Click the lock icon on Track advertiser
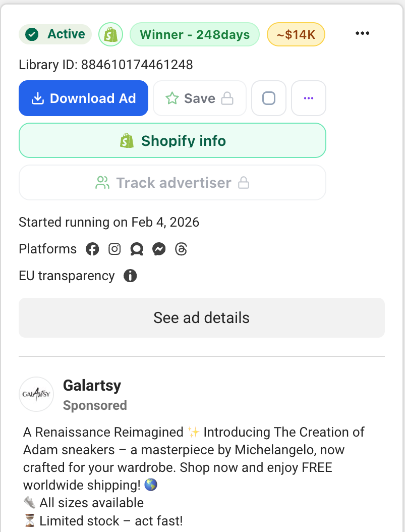 click(243, 183)
